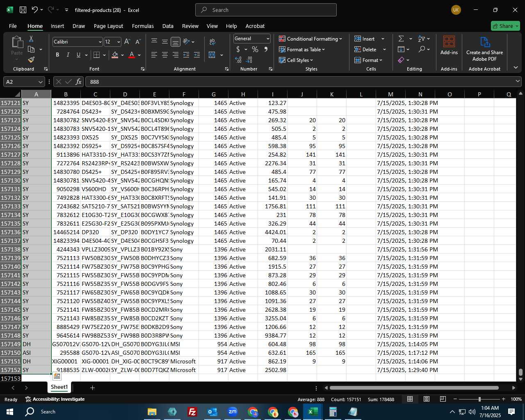
Task: Open the File tab
Action: (13, 26)
